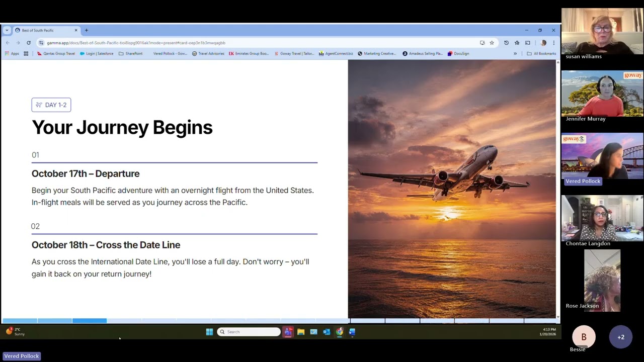Open the Emirates Group Boo... bookmark
644x362 pixels.
pyautogui.click(x=249, y=53)
